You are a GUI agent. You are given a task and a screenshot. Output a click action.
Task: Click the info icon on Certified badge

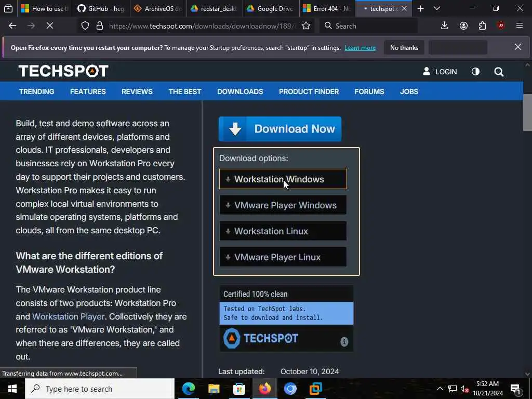pyautogui.click(x=344, y=342)
